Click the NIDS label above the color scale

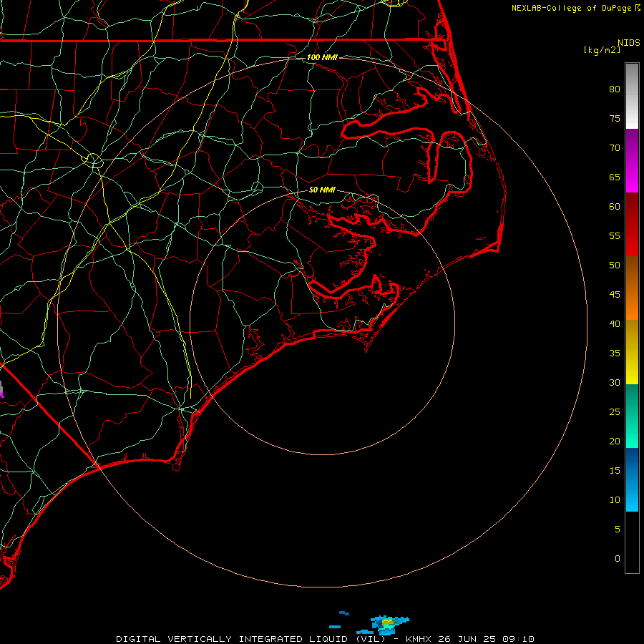point(629,42)
